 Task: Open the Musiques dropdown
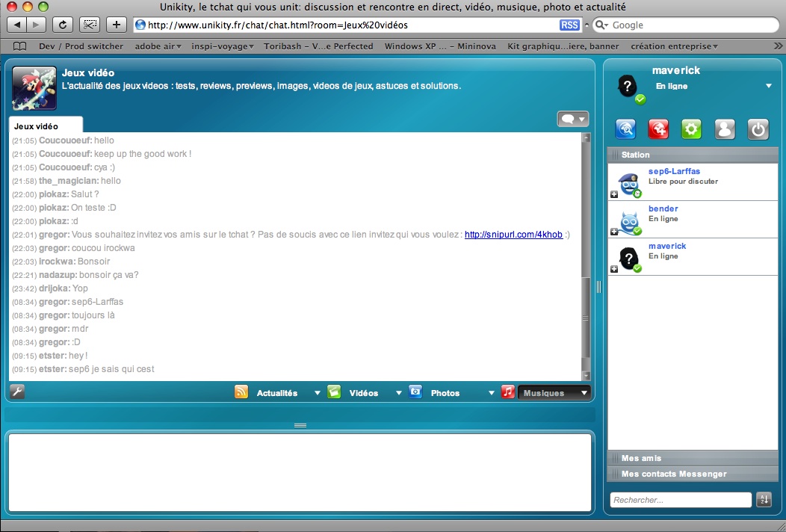(554, 393)
